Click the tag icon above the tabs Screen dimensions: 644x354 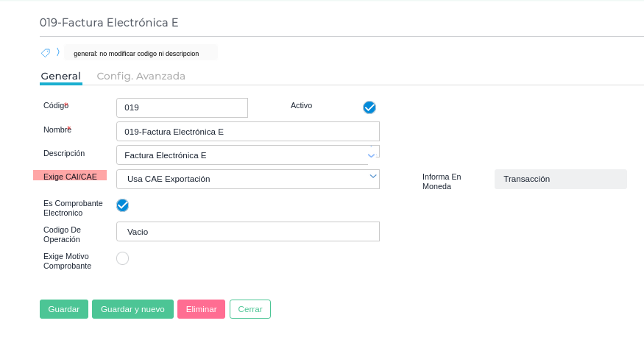coord(46,53)
